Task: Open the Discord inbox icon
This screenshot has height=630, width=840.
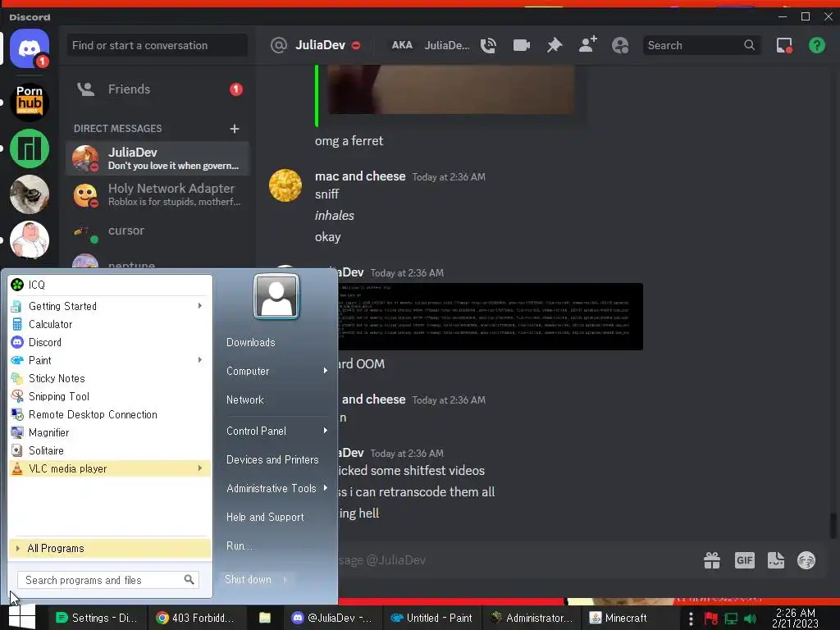Action: pos(784,45)
